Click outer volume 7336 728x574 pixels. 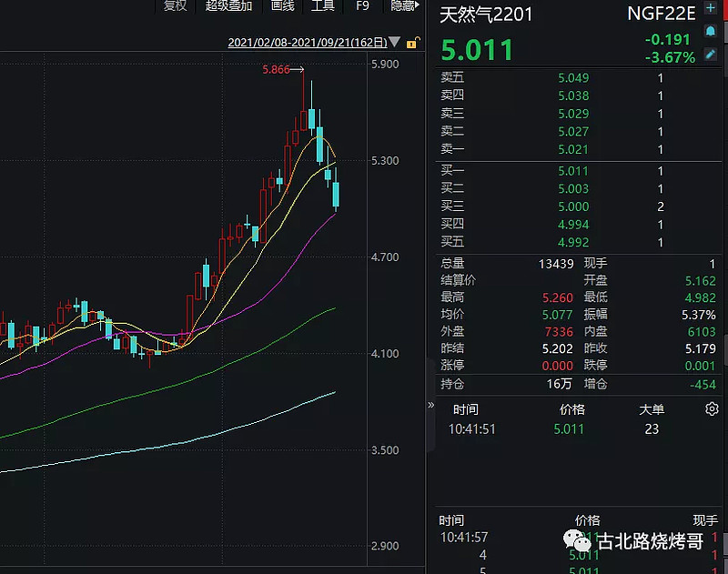[x=559, y=332]
